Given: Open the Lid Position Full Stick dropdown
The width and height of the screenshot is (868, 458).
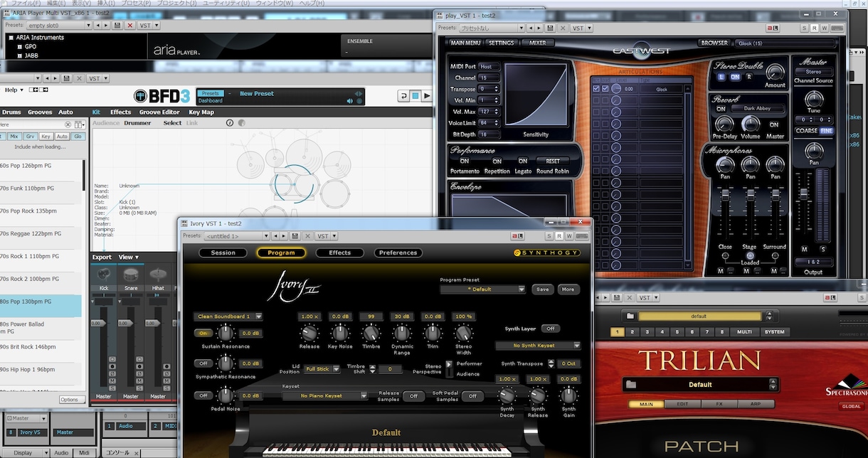Looking at the screenshot, I should pyautogui.click(x=322, y=369).
